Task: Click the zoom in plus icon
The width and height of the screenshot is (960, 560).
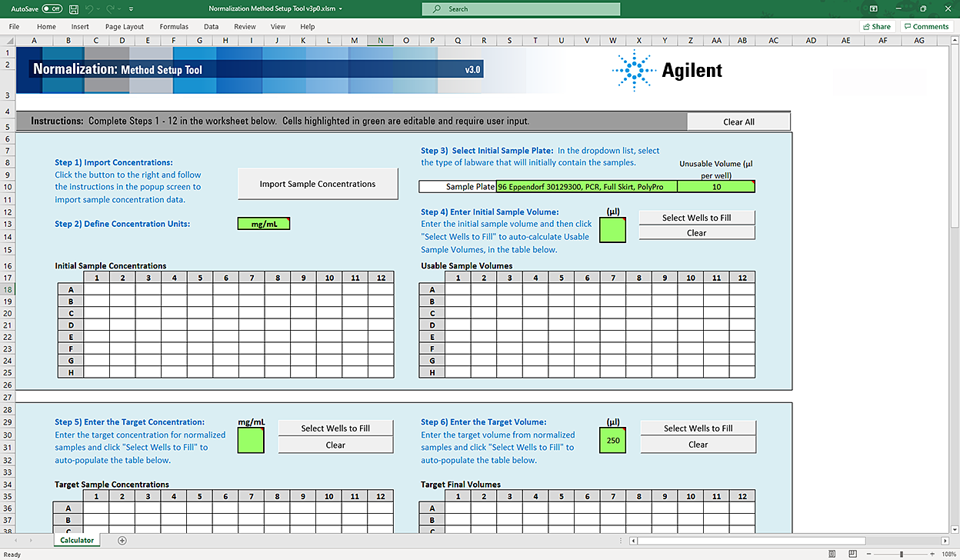Action: click(x=934, y=554)
